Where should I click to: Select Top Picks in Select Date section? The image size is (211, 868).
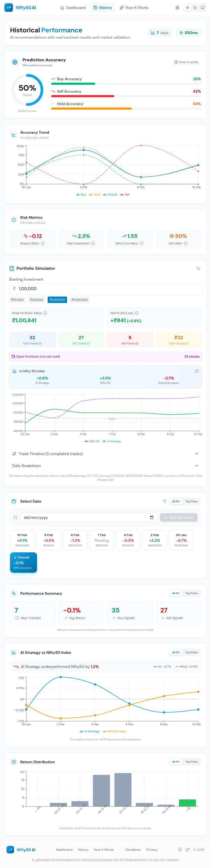[192, 502]
